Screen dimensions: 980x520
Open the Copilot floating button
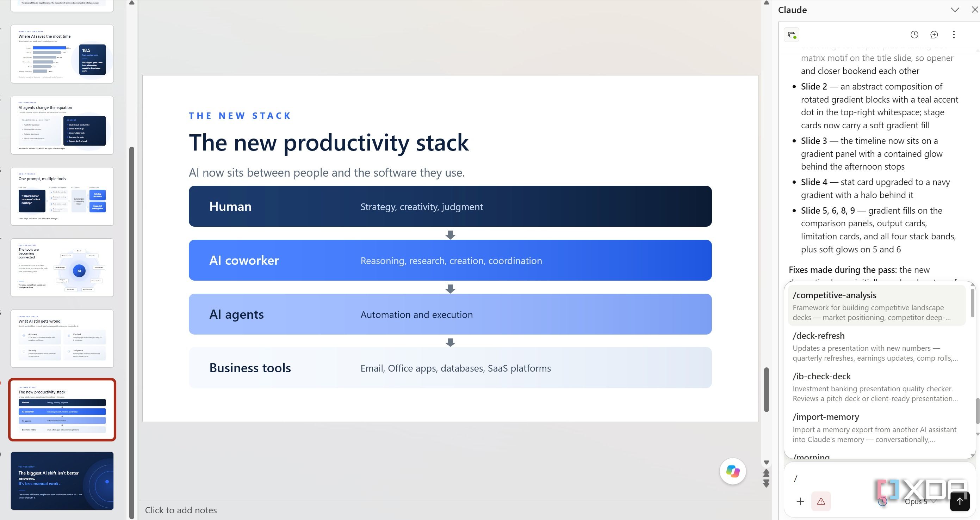[x=733, y=471]
